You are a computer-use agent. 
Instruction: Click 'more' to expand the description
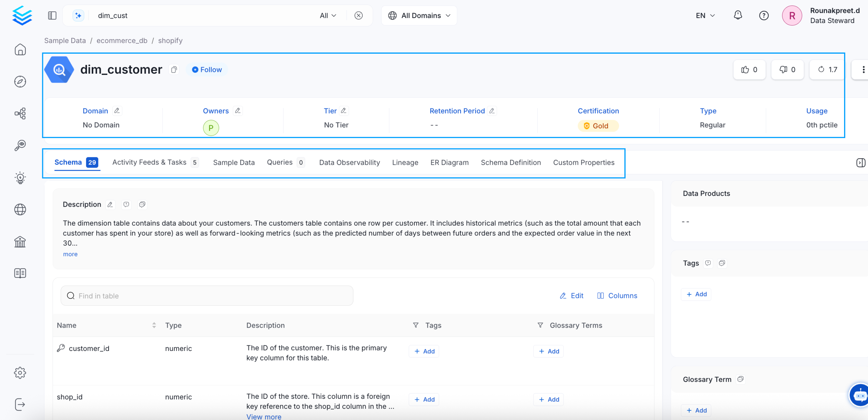(70, 254)
